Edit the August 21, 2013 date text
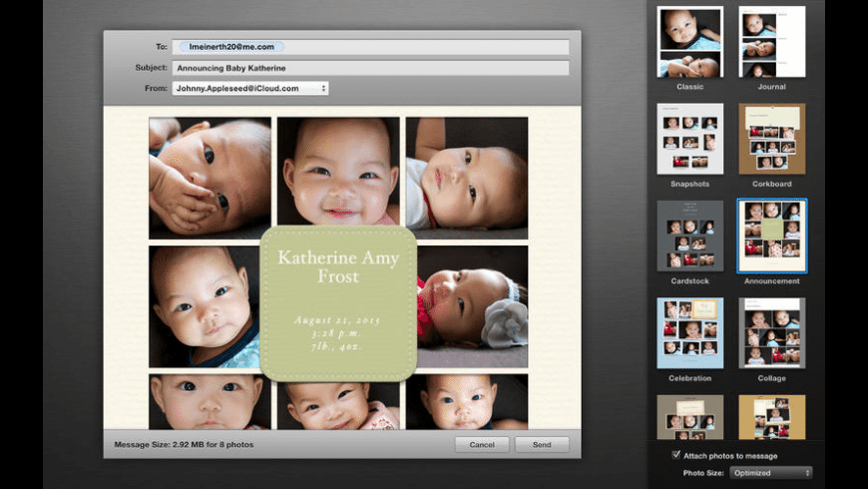868x489 pixels. coord(337,320)
